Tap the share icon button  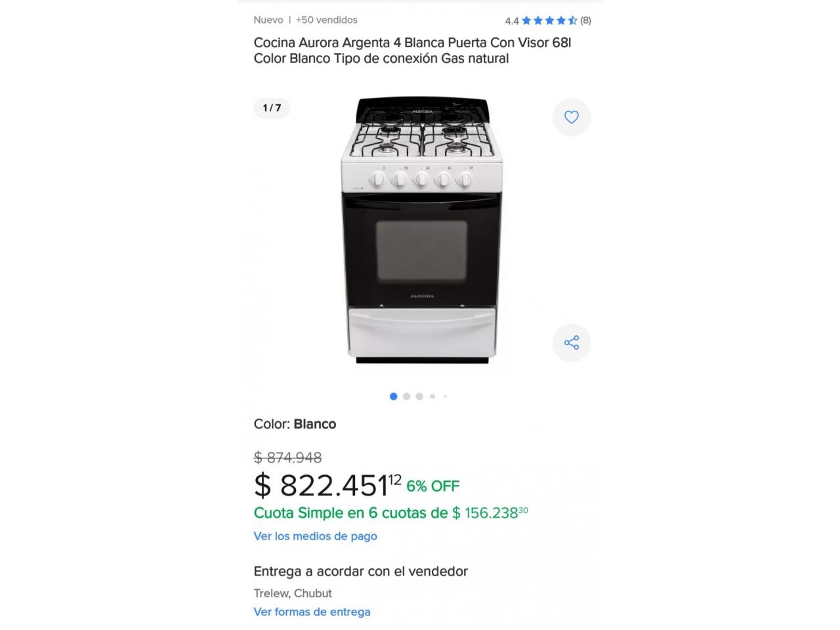point(572,343)
